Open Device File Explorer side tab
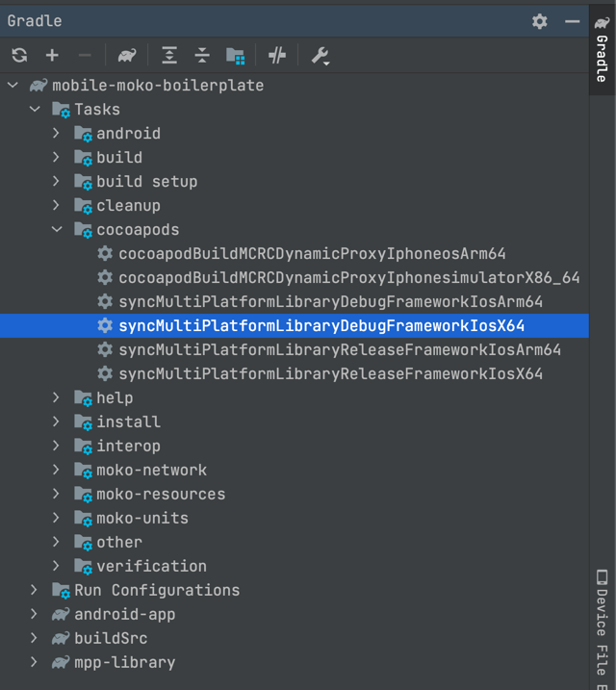 pyautogui.click(x=602, y=629)
